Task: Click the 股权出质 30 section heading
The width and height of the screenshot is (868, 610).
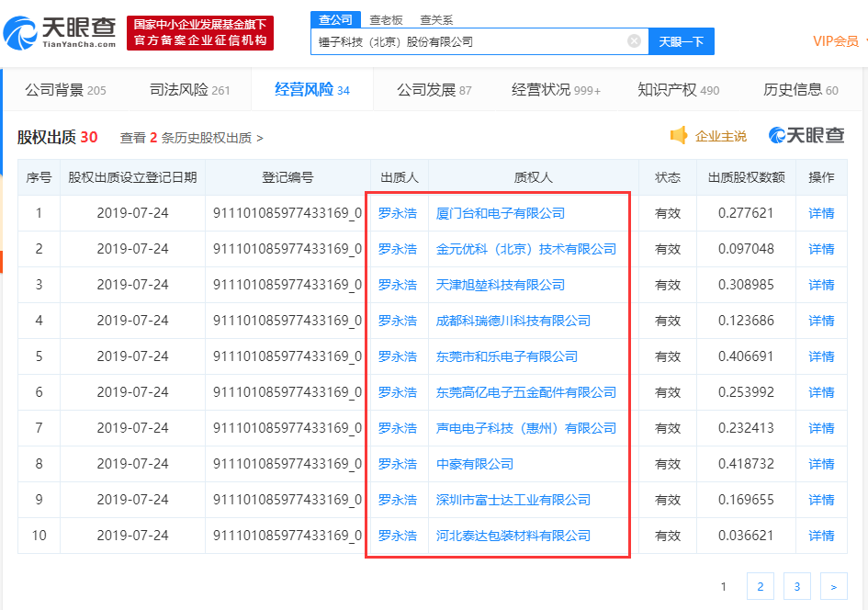Action: point(58,137)
